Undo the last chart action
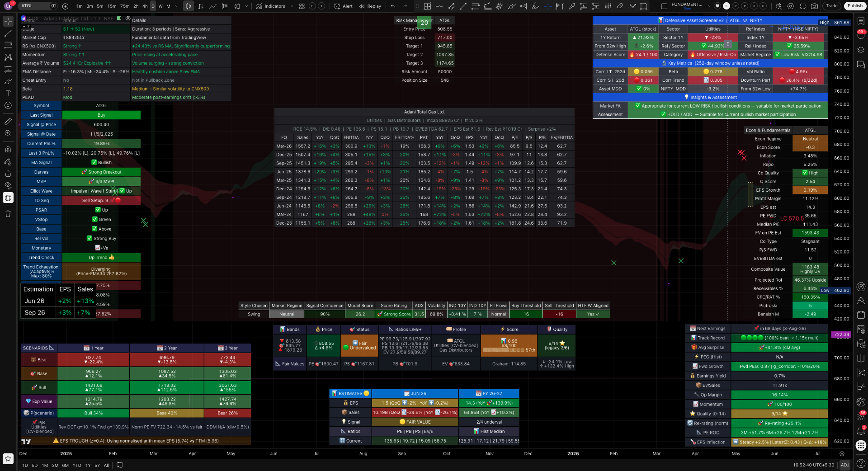 click(x=393, y=6)
